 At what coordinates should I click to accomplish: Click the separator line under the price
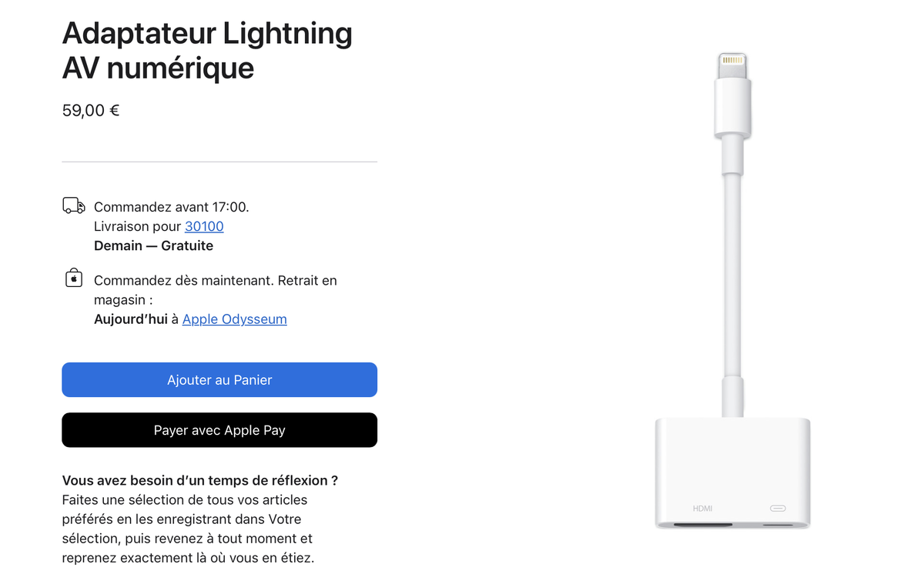pyautogui.click(x=219, y=162)
